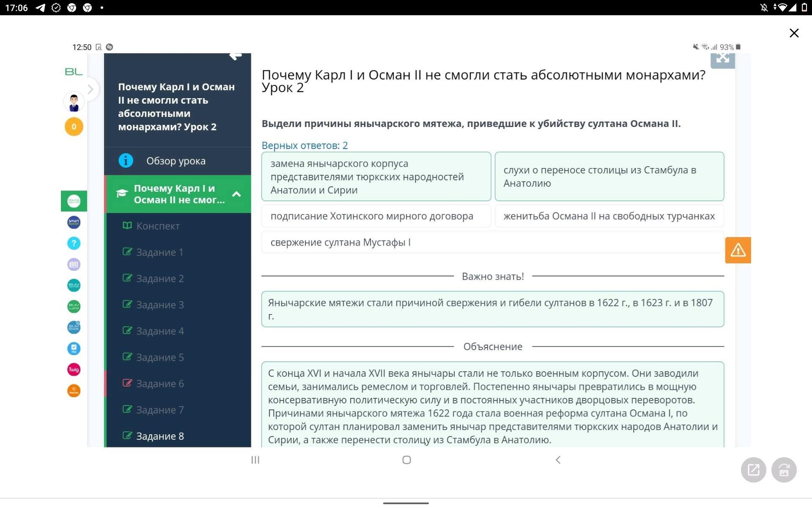Open the Smart Nation sidebar icon
Viewport: 812px width, 508px height.
click(74, 222)
